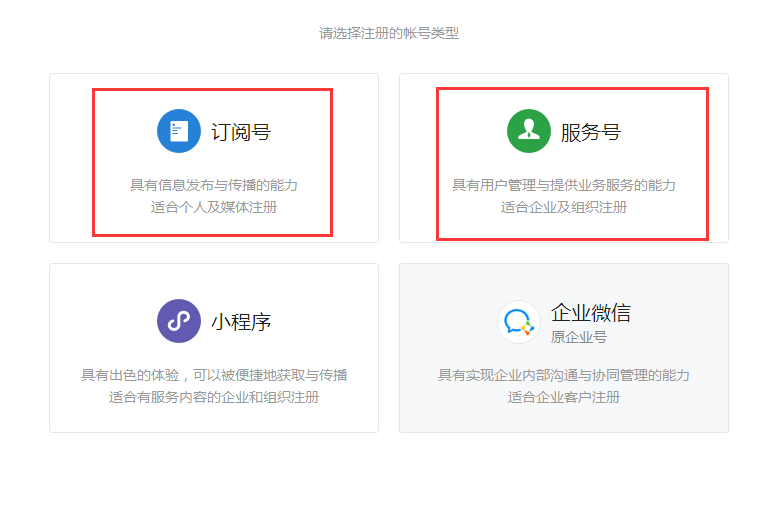Select the 服务号 title text

(x=590, y=132)
